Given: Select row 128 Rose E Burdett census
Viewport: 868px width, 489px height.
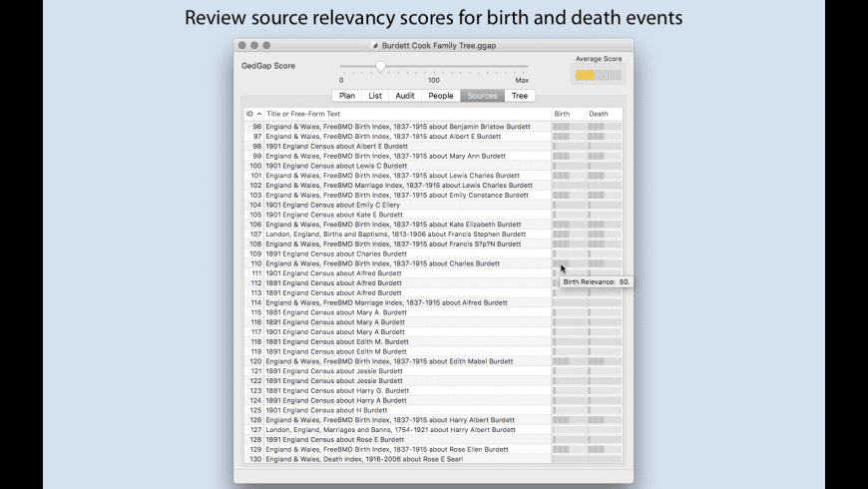Looking at the screenshot, I should (x=433, y=440).
